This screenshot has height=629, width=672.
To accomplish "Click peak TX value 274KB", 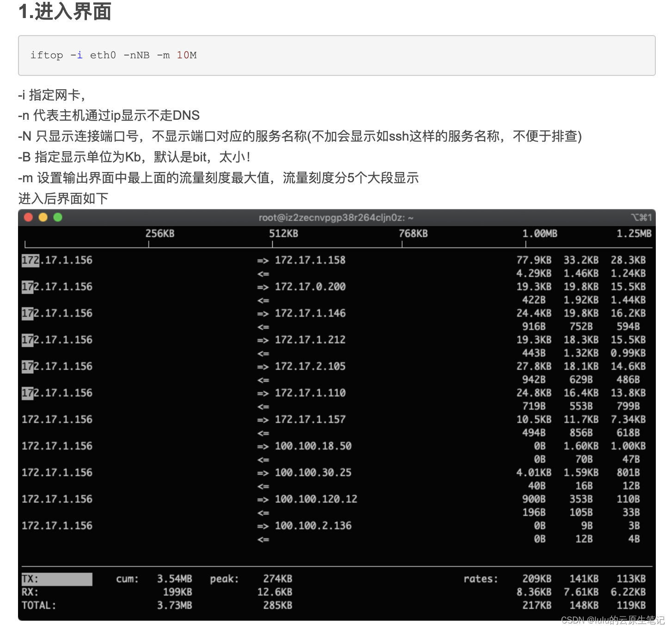I will 278,579.
